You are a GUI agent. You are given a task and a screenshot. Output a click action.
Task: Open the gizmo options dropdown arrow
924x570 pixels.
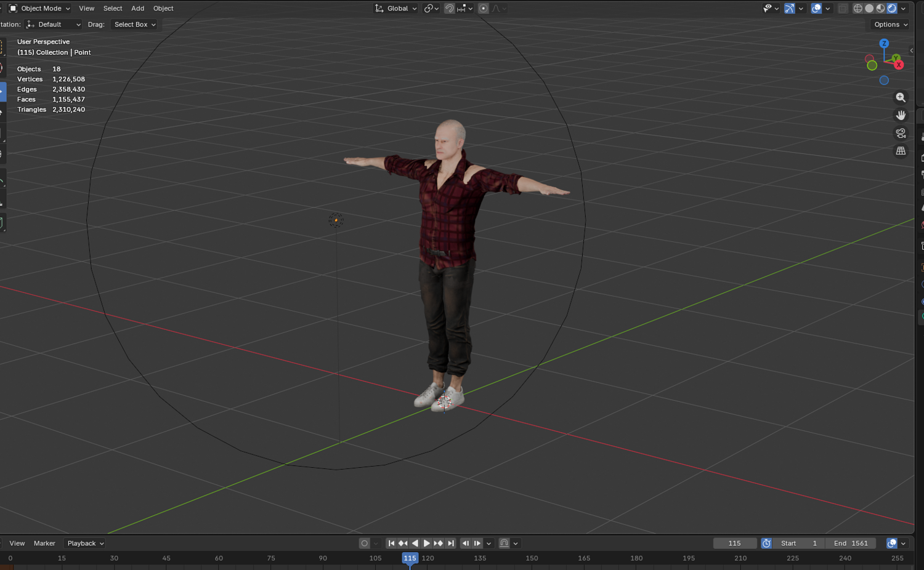tap(801, 9)
